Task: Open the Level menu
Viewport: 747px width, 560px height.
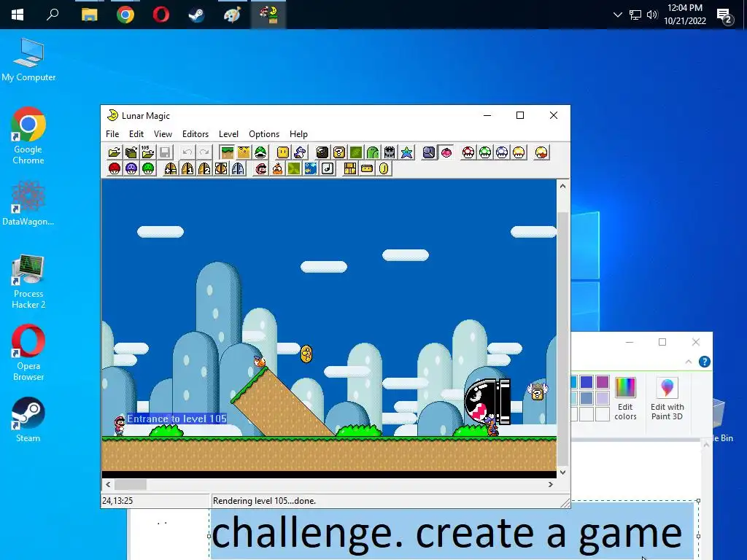Action: click(228, 134)
